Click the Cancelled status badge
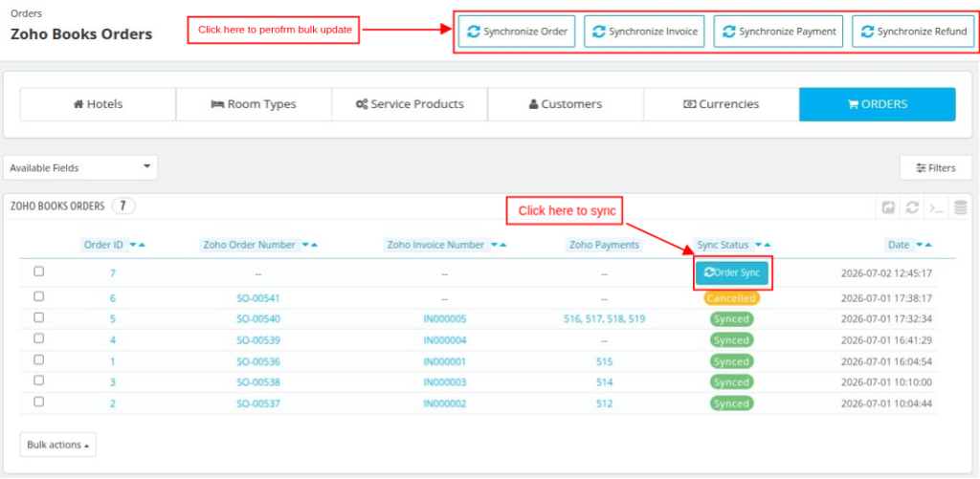The width and height of the screenshot is (980, 479). [731, 298]
